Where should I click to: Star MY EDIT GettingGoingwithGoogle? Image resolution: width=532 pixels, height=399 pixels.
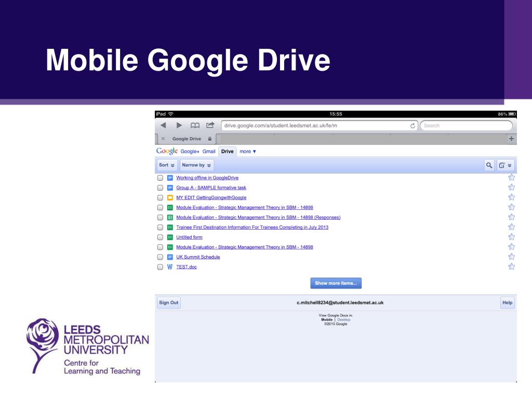click(511, 197)
